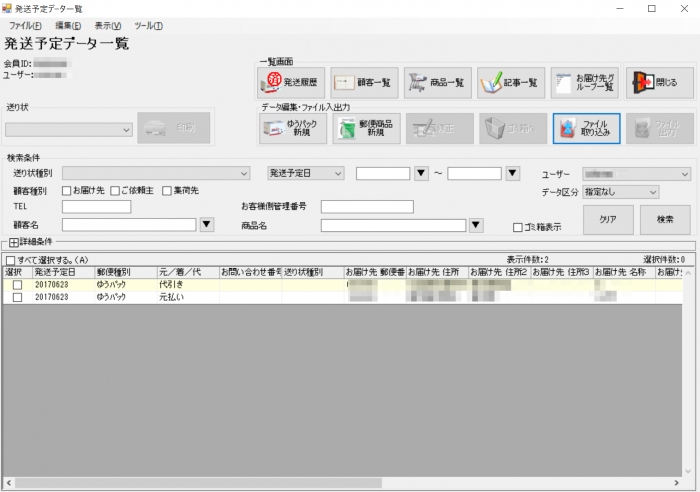Open the end date picker arrow

[x=512, y=173]
